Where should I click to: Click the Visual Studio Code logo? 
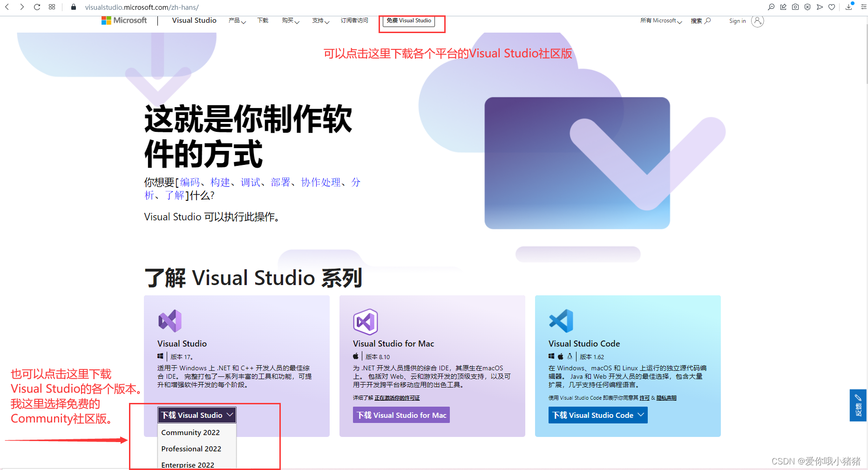coord(561,321)
